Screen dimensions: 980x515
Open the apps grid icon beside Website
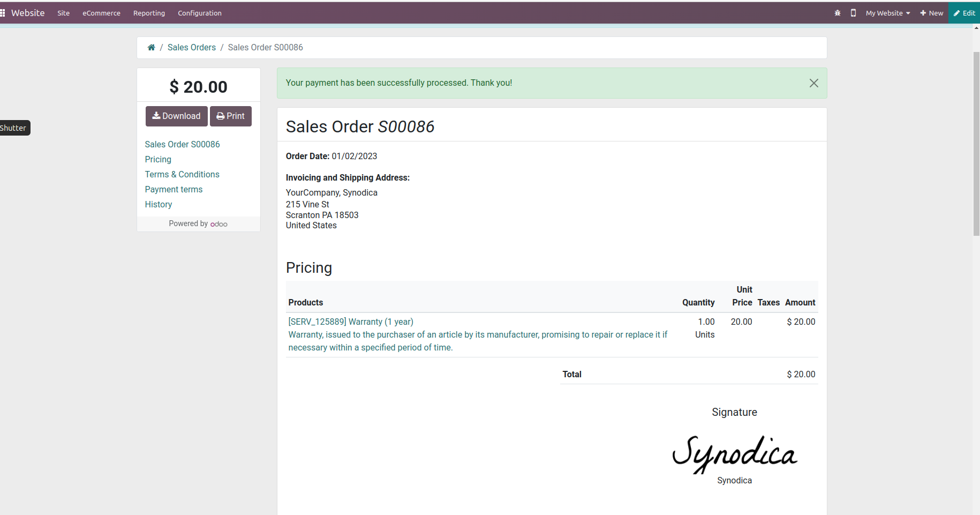pos(3,13)
